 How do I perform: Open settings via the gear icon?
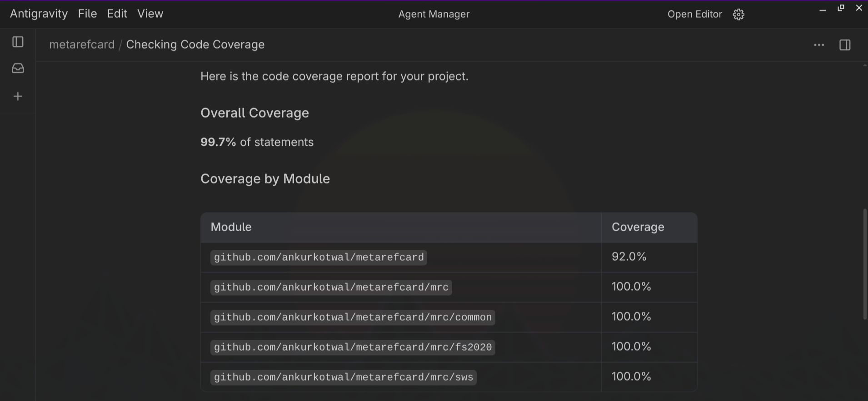click(738, 15)
